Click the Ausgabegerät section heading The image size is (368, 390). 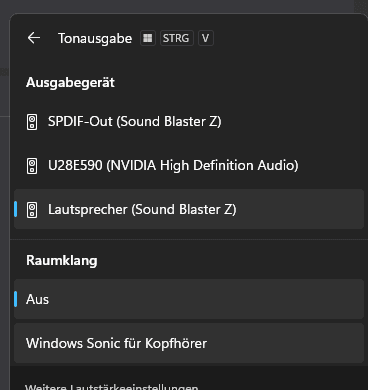click(x=70, y=82)
